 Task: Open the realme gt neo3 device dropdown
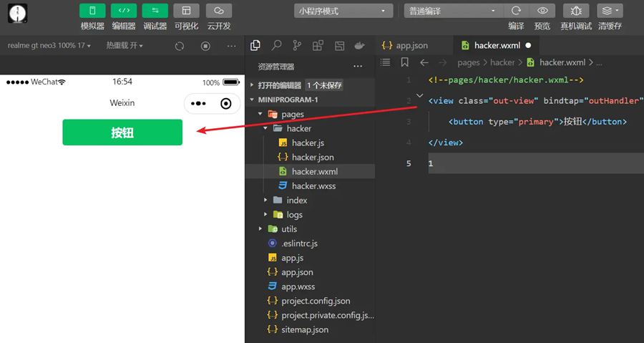(x=50, y=46)
